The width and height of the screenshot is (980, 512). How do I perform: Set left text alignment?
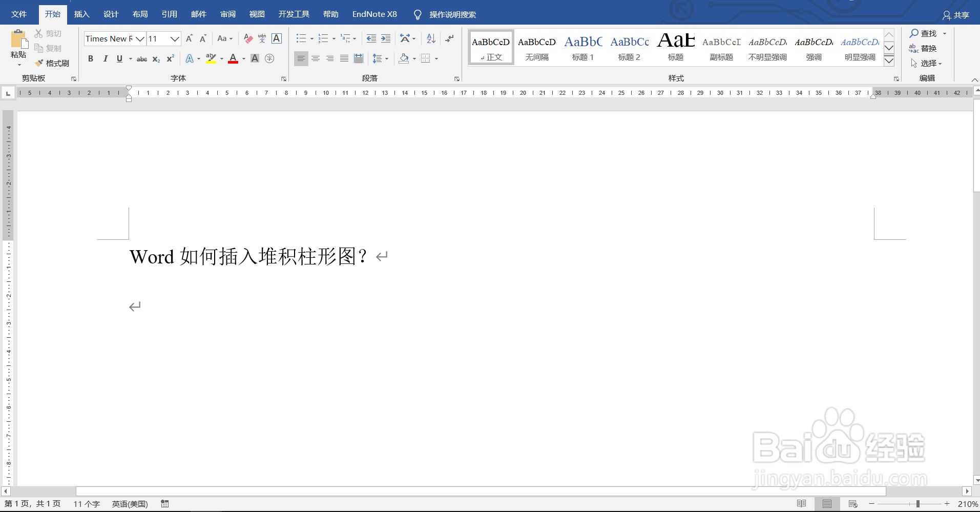coord(301,58)
